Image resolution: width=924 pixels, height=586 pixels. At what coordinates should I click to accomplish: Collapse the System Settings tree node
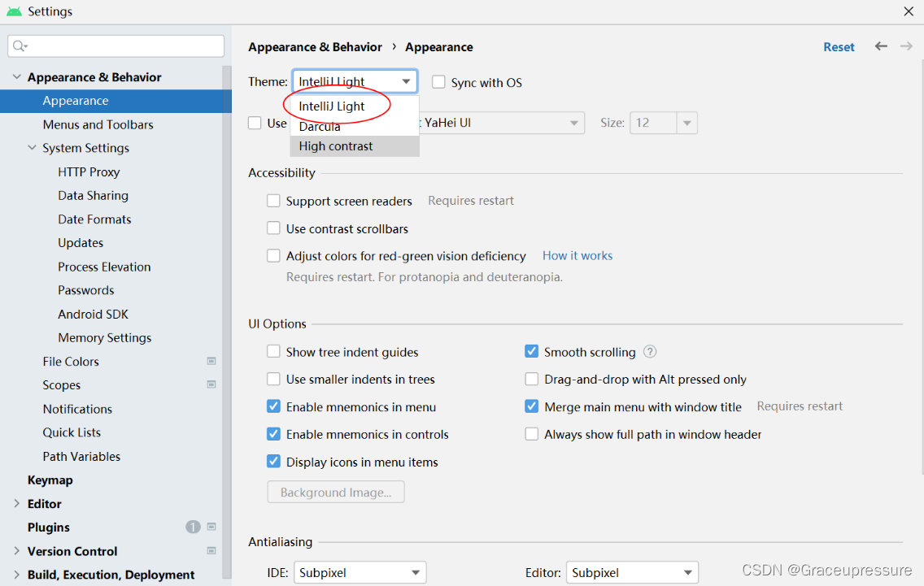[x=32, y=148]
